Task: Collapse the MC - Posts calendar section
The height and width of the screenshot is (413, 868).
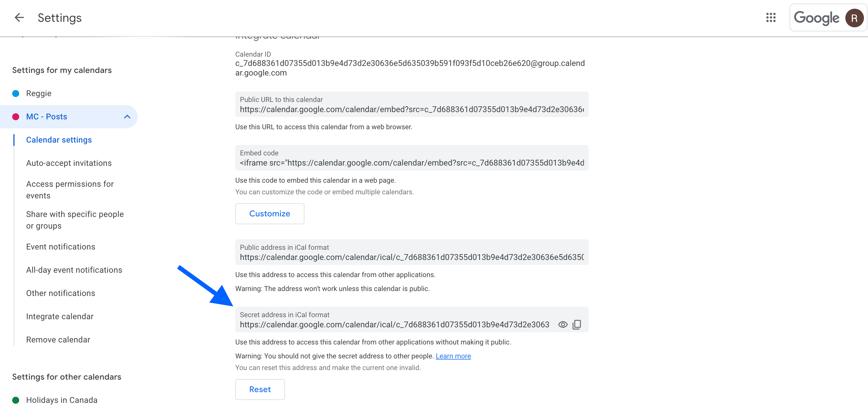Action: pyautogui.click(x=127, y=116)
